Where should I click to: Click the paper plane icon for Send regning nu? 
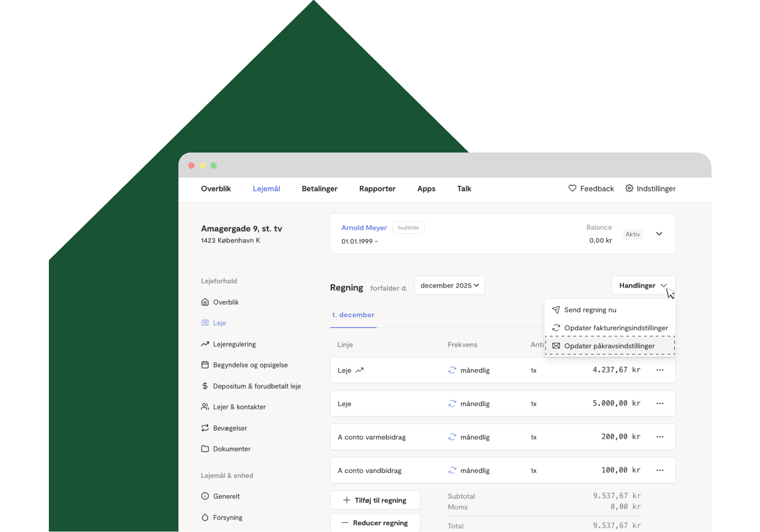556,310
